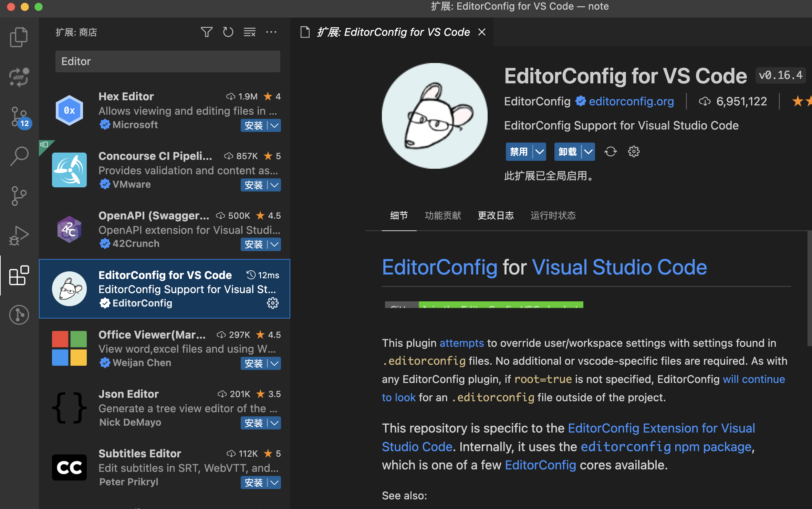Close the EditorConfig extension tab

482,32
